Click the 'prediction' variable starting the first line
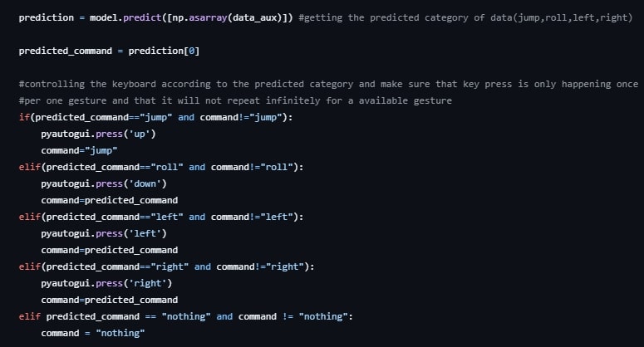Screen dimensions: 644x347 pos(46,18)
